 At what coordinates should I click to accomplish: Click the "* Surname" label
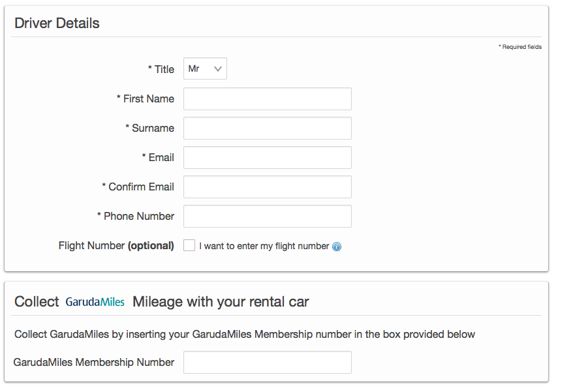(x=149, y=128)
